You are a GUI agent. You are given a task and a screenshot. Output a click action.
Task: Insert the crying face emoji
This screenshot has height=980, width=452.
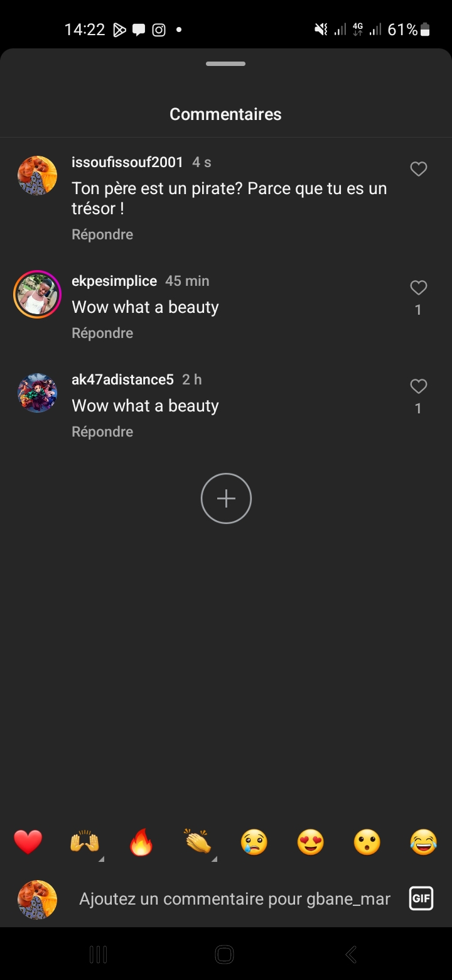(x=254, y=842)
